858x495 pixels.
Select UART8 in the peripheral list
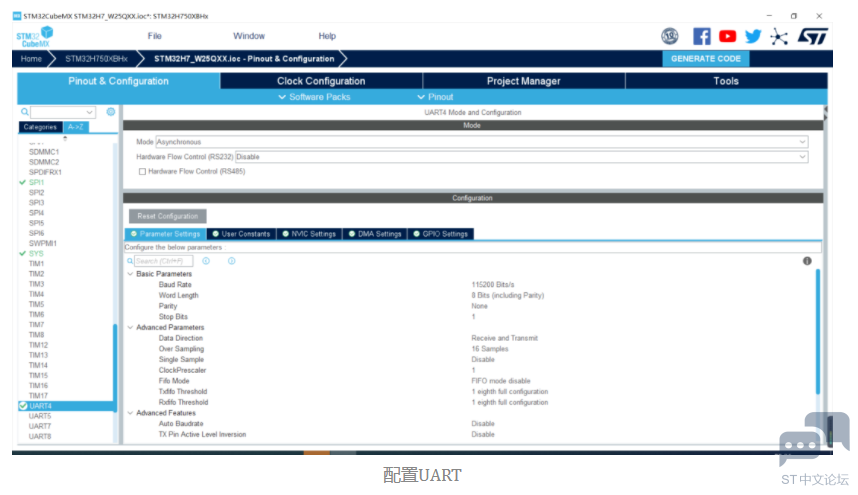(40, 436)
